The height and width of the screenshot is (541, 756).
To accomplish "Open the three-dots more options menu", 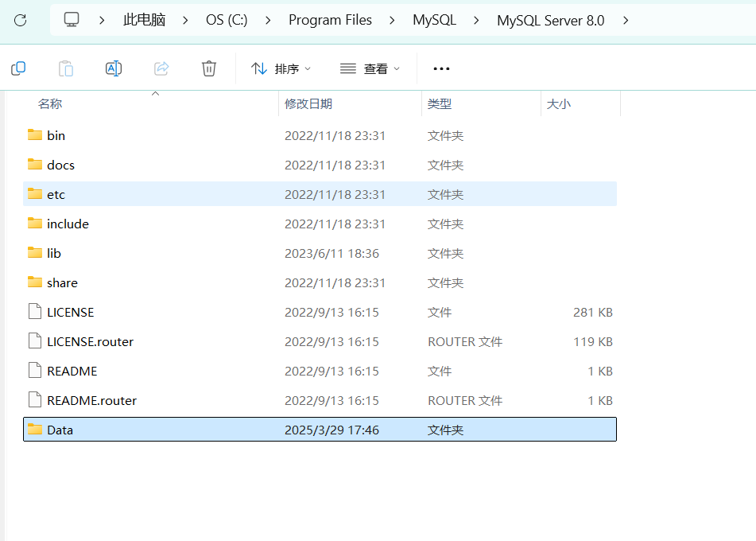I will click(x=441, y=69).
